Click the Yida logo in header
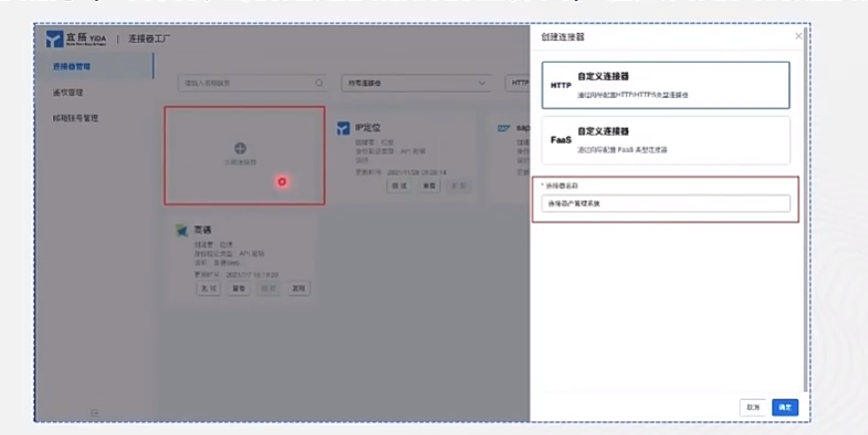 (x=76, y=39)
